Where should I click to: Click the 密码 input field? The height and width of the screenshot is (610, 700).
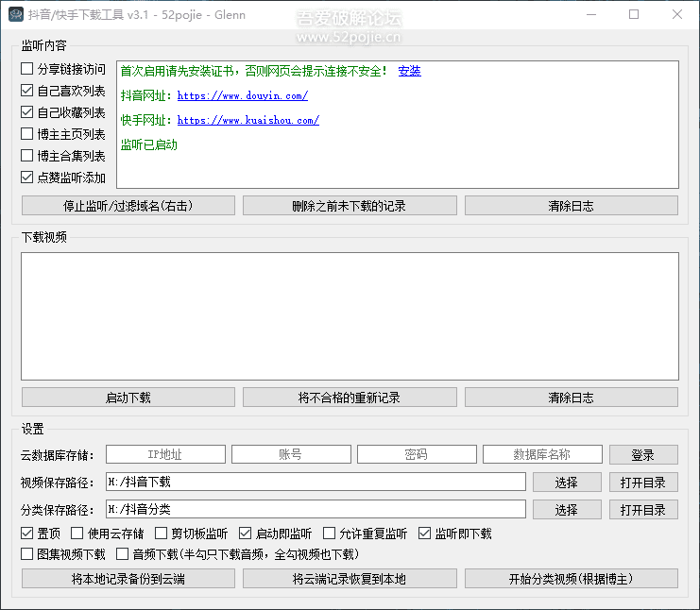tap(417, 455)
